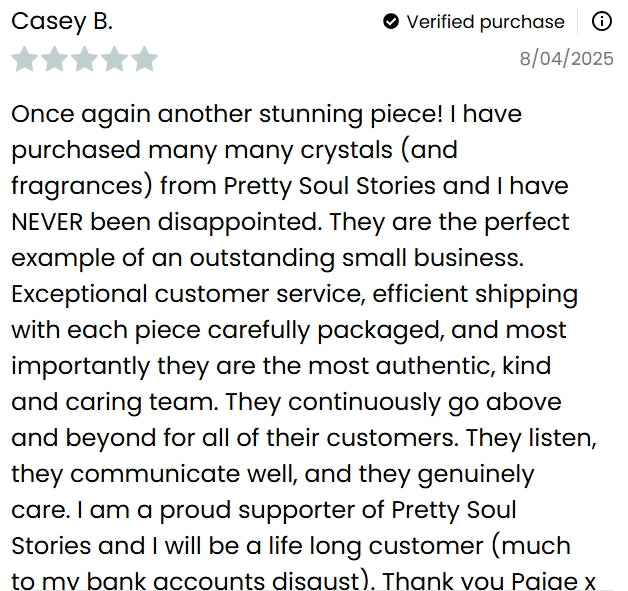Image resolution: width=628 pixels, height=591 pixels.
Task: Select the third rating star
Action: coord(84,59)
